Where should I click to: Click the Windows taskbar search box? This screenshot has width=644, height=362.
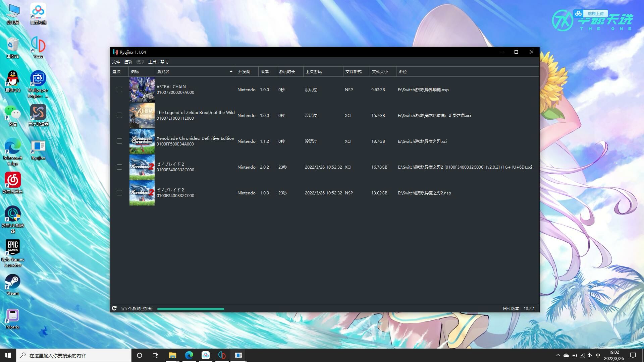74,355
